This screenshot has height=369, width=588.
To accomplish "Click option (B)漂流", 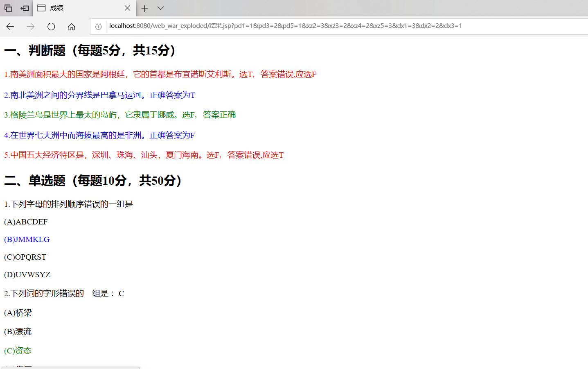I will tap(18, 331).
